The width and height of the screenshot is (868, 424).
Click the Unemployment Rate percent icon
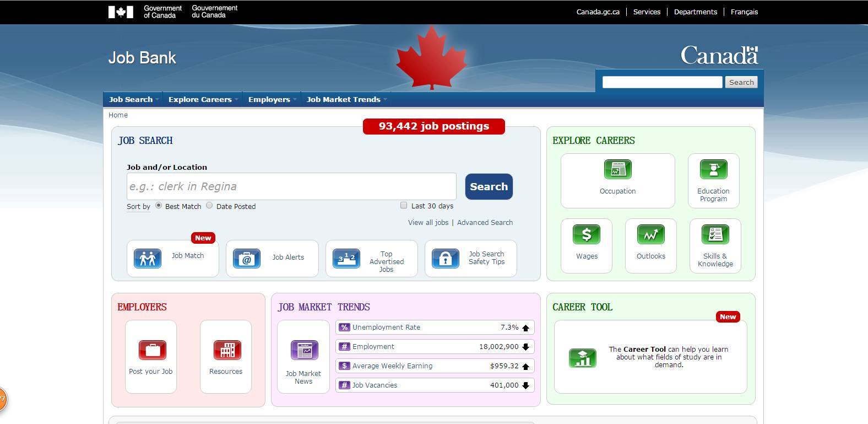(344, 328)
